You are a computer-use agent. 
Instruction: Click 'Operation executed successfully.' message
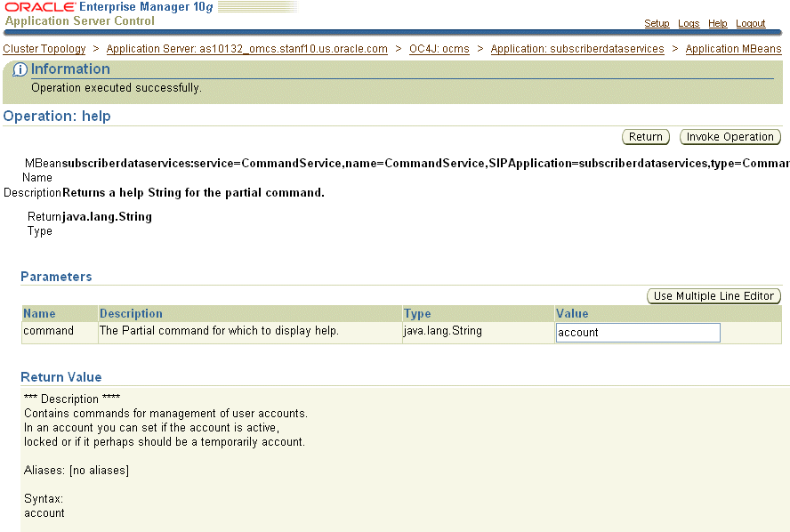coord(117,88)
